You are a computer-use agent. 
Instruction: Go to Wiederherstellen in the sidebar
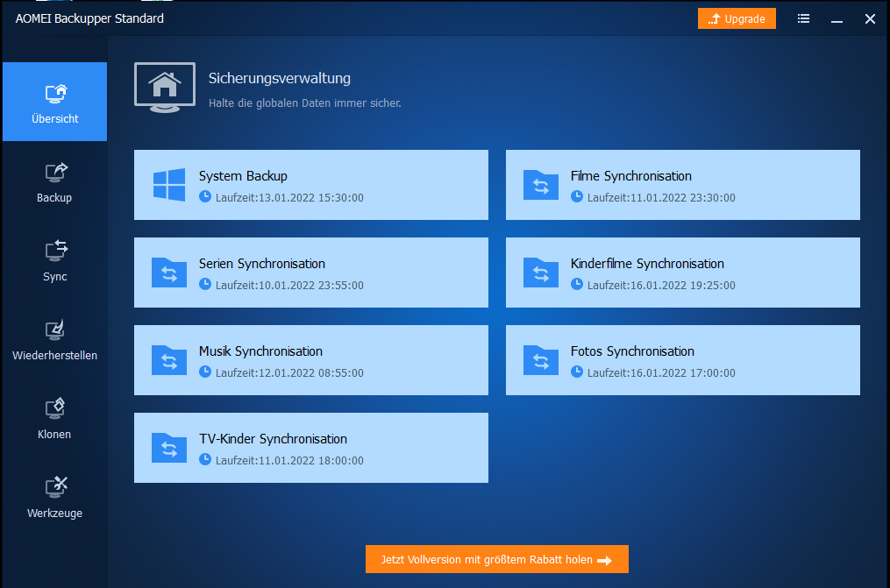pyautogui.click(x=54, y=339)
